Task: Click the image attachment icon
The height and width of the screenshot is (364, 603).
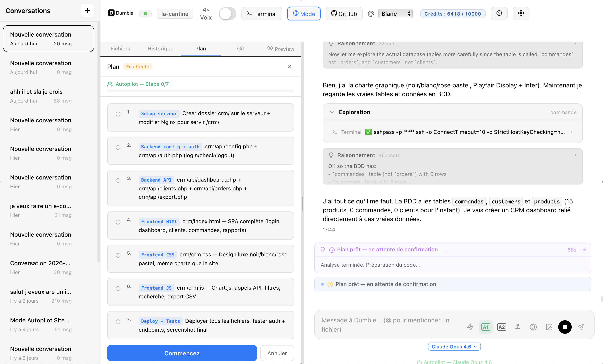Action: coord(549,327)
